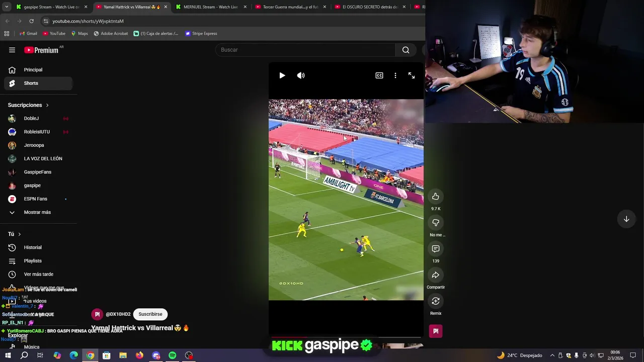Open the Caja de alertas bookmark

click(156, 34)
